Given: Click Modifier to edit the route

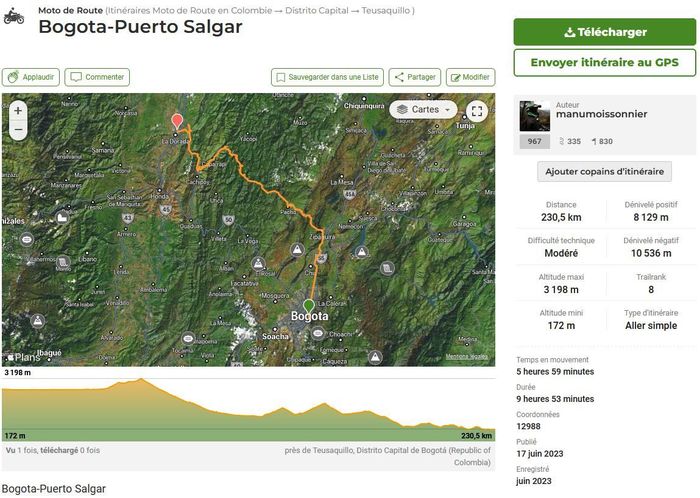Looking at the screenshot, I should [470, 77].
